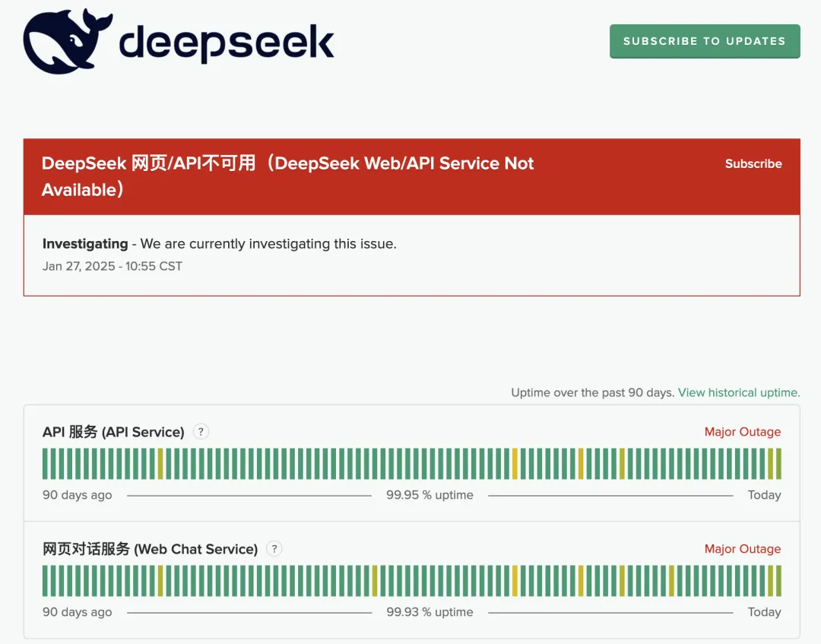Click Web Chat Service Major Outage status label

(743, 549)
